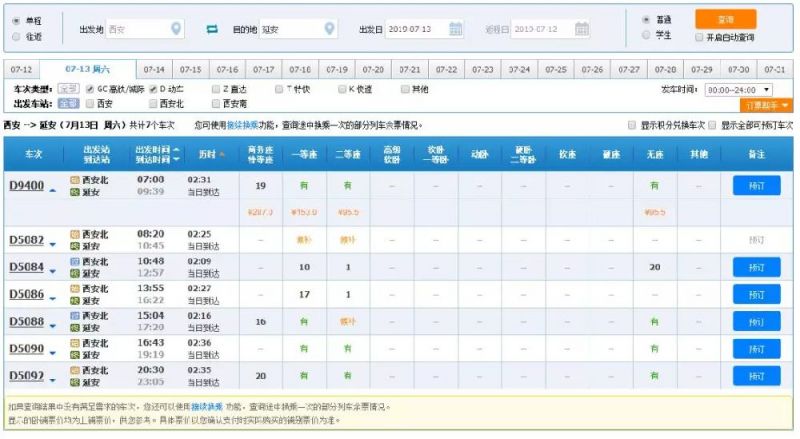Click the swap origin and destination icon
The height and width of the screenshot is (439, 800).
tap(212, 29)
